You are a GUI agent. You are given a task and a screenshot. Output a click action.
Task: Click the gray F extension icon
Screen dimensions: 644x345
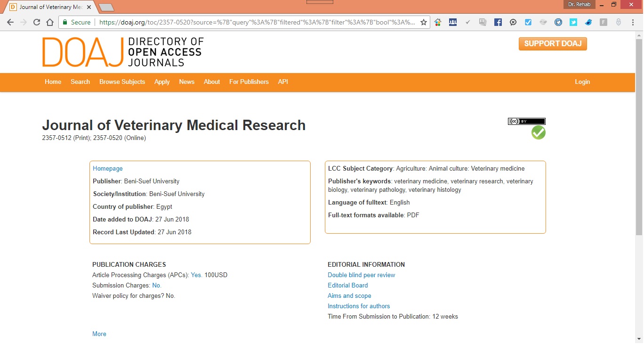click(x=604, y=22)
